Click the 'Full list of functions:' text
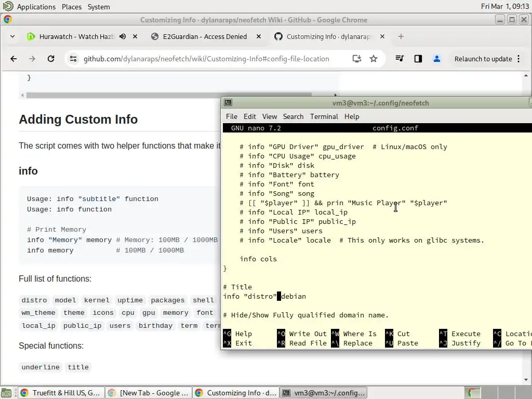The image size is (532, 399). (55, 278)
